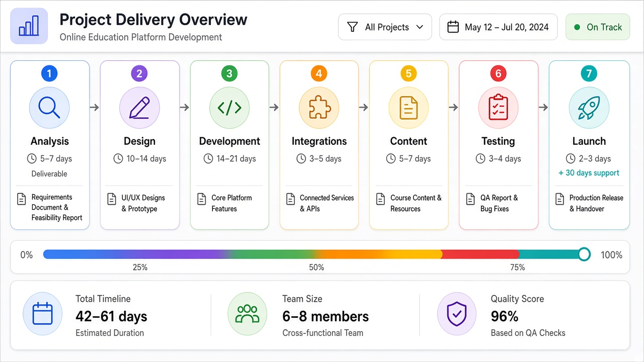Click the bar chart logo icon
Screen dimensions: 644x362
tap(29, 26)
